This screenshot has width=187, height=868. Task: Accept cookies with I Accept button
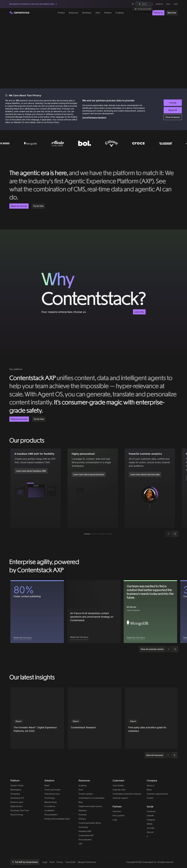point(173,103)
